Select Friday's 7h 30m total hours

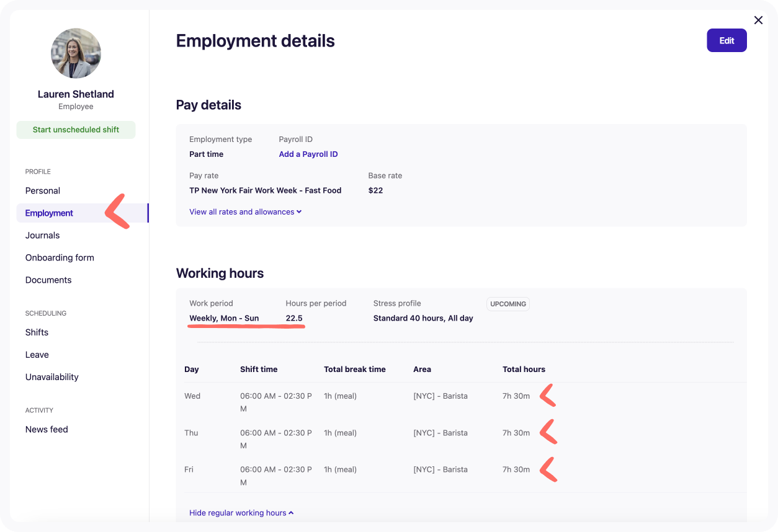[516, 469]
